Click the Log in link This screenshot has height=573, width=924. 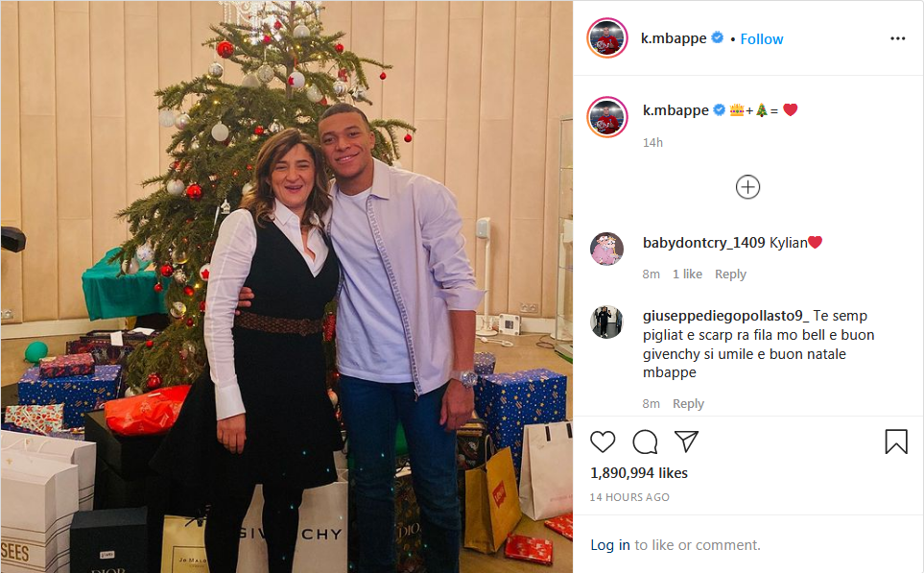click(610, 545)
